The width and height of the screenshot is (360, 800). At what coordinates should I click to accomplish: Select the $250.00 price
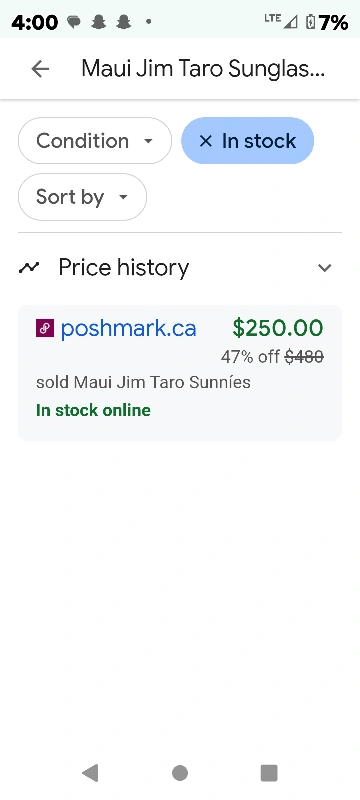[x=278, y=328]
